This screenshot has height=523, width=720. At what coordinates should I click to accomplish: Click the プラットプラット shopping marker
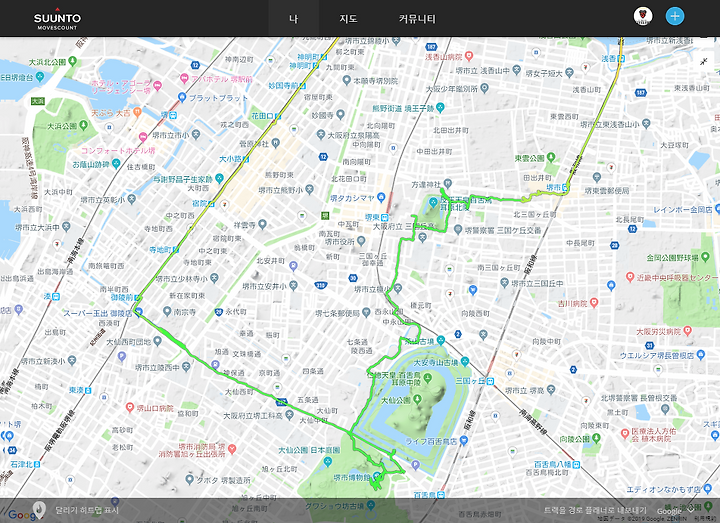point(182,97)
